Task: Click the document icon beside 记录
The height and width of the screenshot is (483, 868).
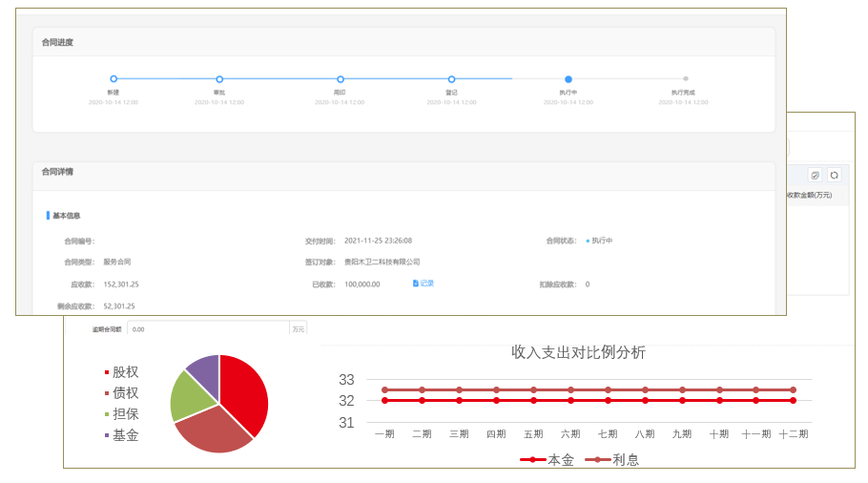Action: (x=416, y=283)
